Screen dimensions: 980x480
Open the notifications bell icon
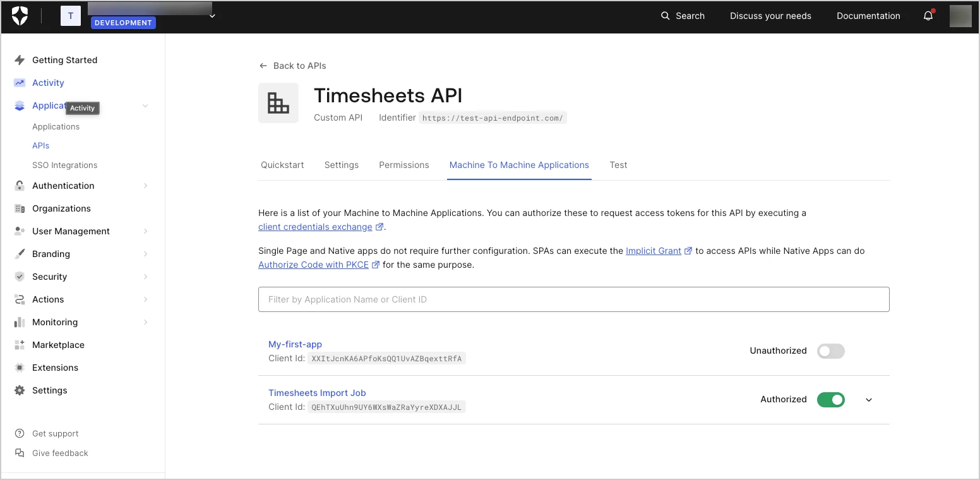point(928,16)
